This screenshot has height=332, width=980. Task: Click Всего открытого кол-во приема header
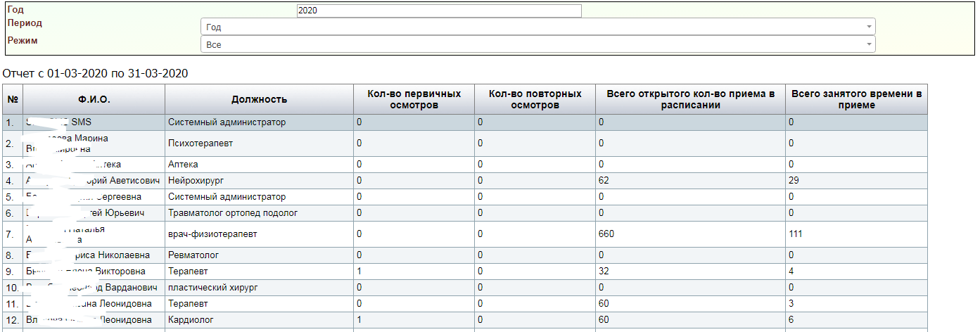click(x=690, y=99)
